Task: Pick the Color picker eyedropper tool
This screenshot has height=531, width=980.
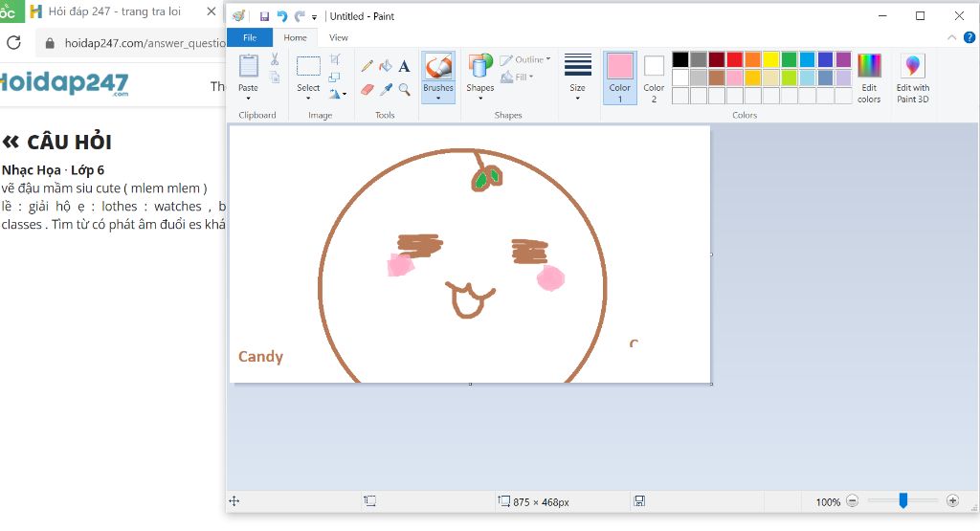Action: point(386,89)
